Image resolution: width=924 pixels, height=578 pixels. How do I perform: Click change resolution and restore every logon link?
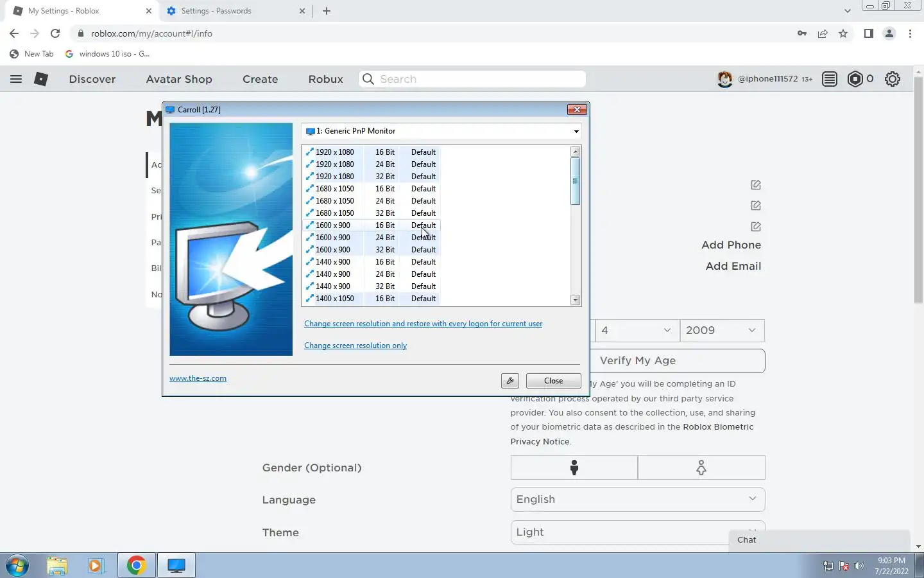[x=424, y=324]
